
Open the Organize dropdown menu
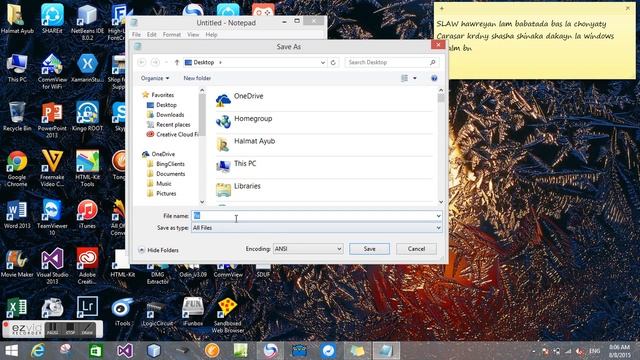coord(155,78)
